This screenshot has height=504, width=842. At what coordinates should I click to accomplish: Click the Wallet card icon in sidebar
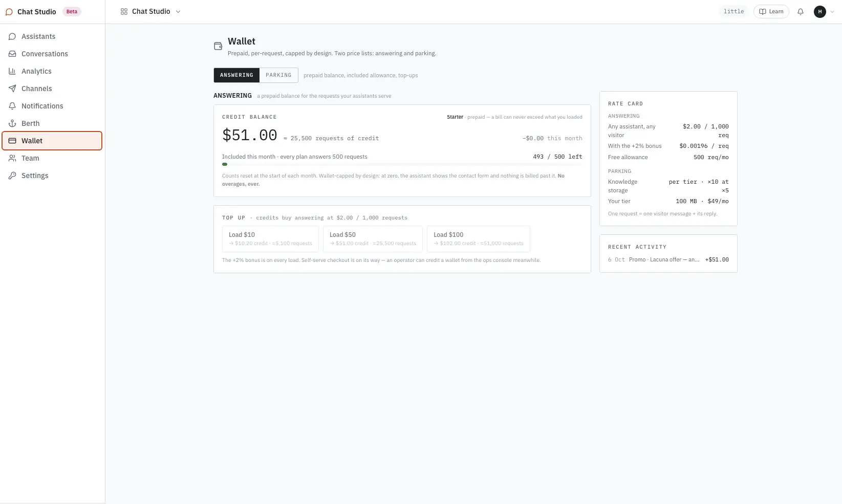(x=12, y=141)
